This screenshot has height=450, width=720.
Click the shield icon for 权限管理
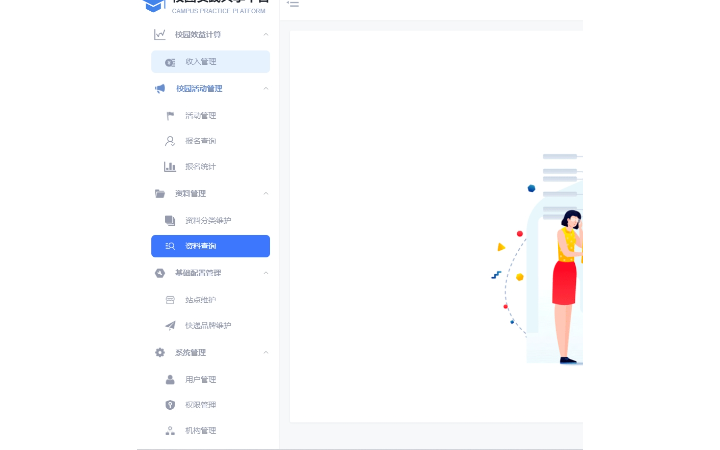170,405
